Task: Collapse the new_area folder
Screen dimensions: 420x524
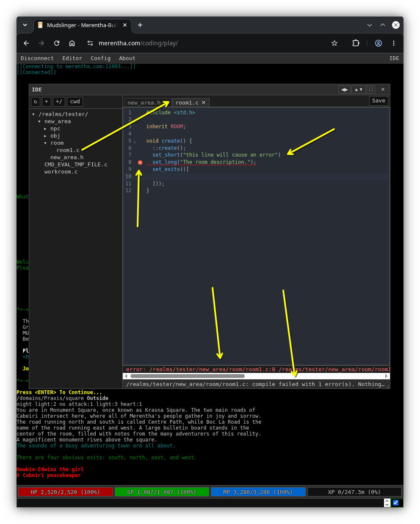Action: click(39, 121)
